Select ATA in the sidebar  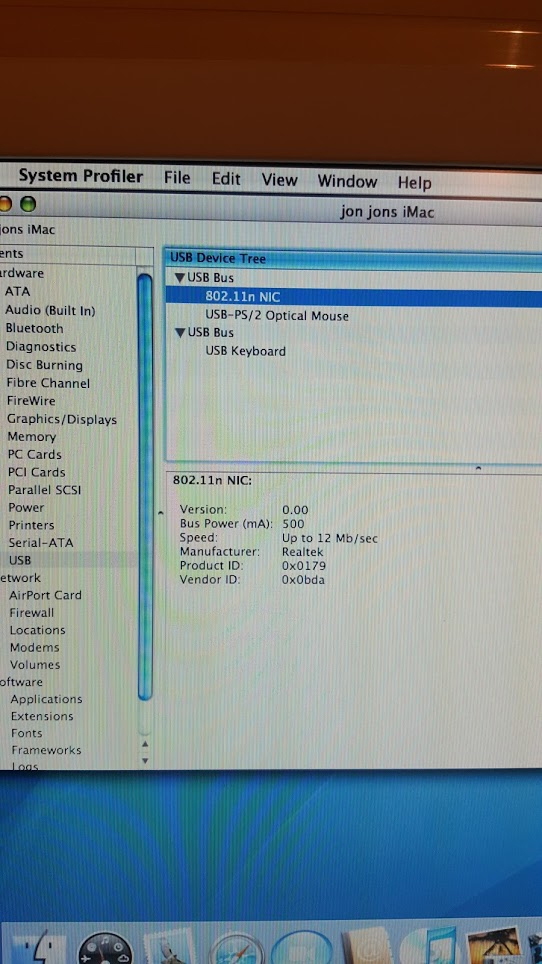coord(17,291)
